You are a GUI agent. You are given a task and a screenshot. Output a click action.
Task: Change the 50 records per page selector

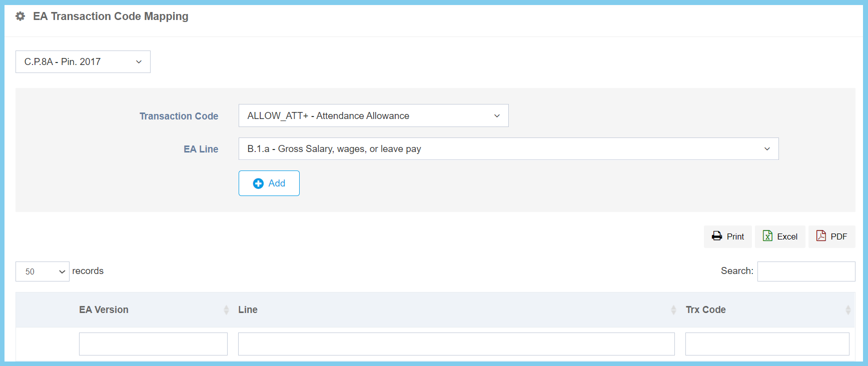pyautogui.click(x=43, y=271)
